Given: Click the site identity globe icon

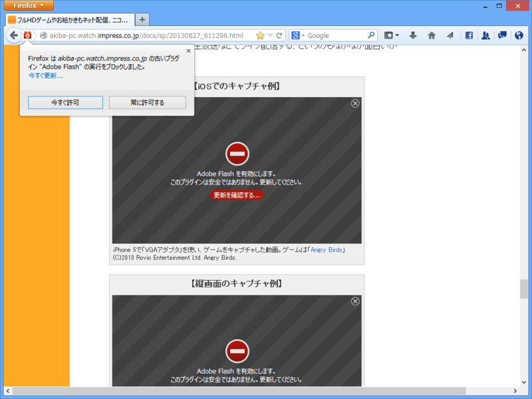Looking at the screenshot, I should click(x=43, y=35).
